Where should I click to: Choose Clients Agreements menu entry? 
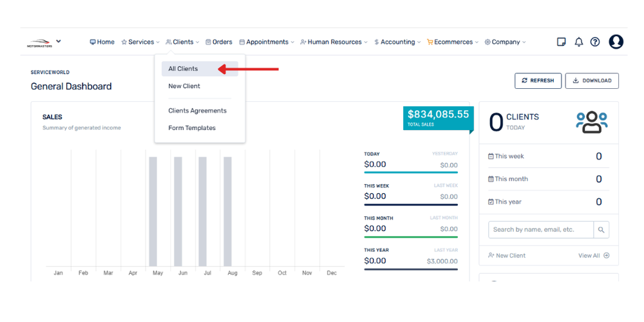coord(197,111)
